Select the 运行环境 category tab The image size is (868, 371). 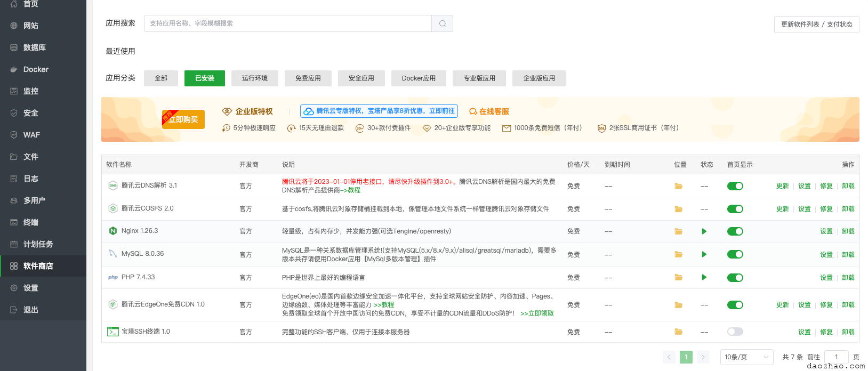point(255,78)
